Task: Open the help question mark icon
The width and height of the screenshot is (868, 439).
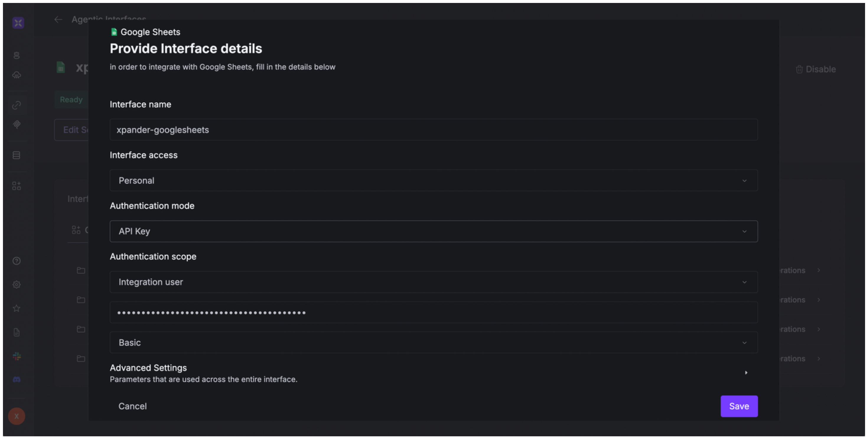Action: [x=17, y=261]
